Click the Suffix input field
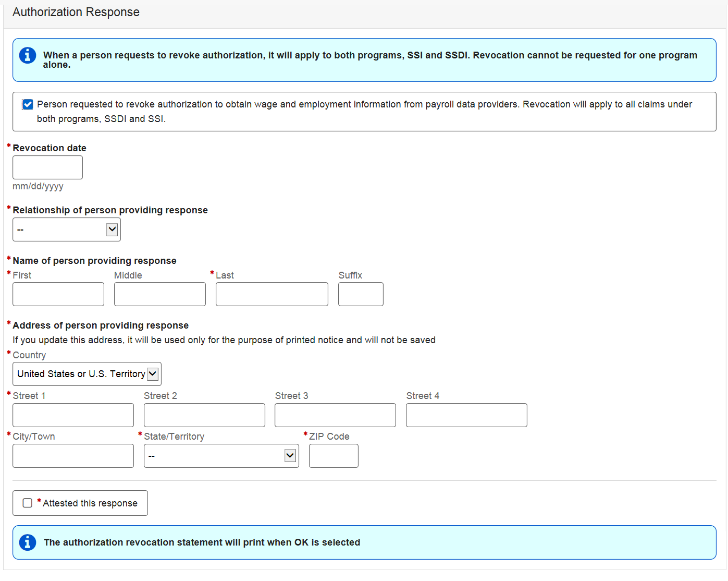The image size is (728, 581). pos(361,294)
